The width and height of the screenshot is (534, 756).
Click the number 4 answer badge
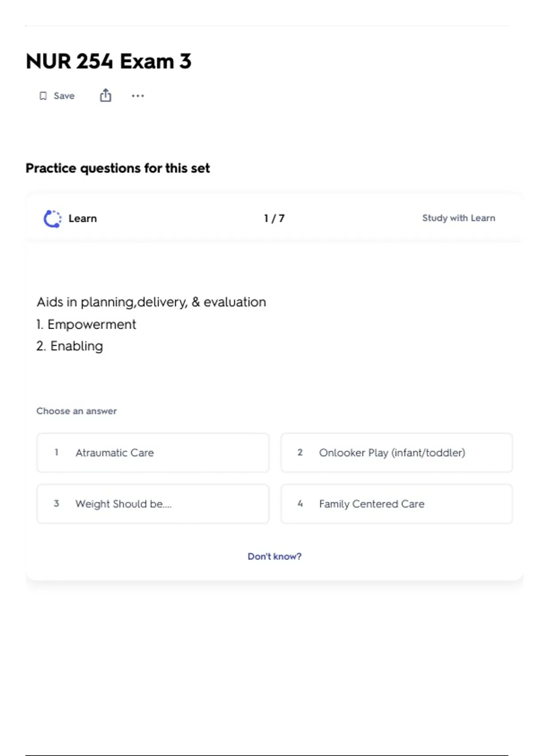(300, 503)
